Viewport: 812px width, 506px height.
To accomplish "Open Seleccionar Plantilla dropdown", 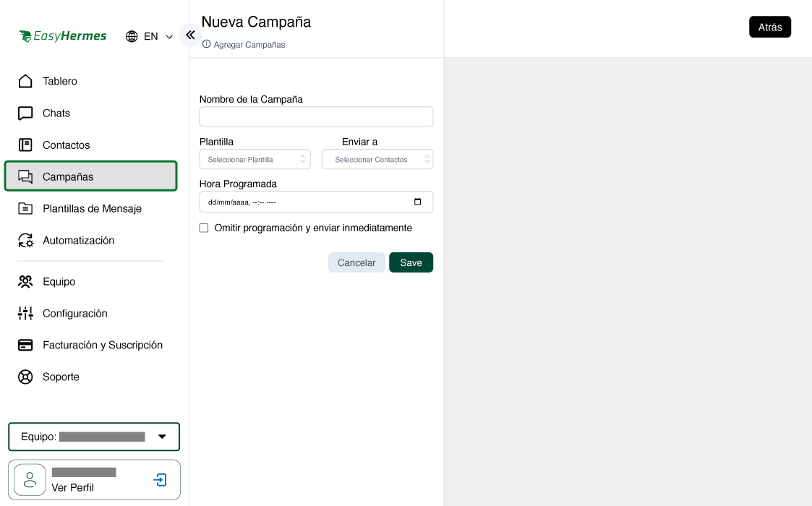I will [x=255, y=160].
